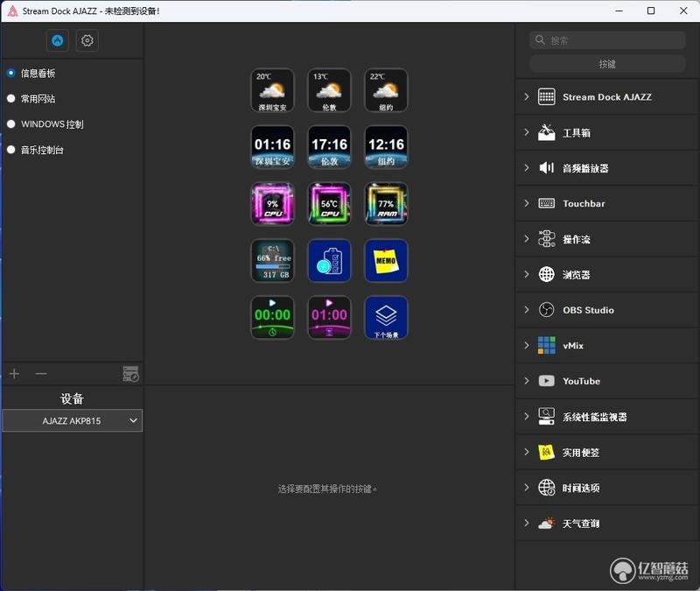
Task: Click the 工具箱 toolbox icon
Action: [546, 132]
